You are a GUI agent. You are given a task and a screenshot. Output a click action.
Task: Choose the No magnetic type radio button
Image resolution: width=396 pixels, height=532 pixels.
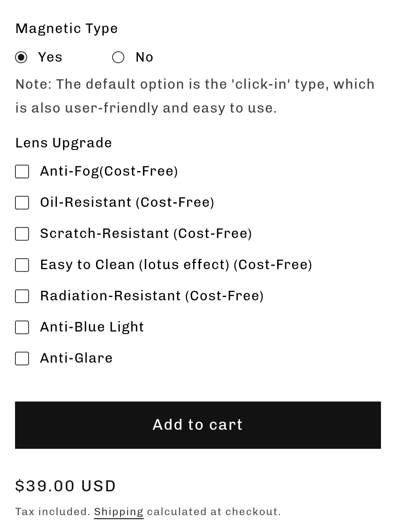(x=118, y=57)
